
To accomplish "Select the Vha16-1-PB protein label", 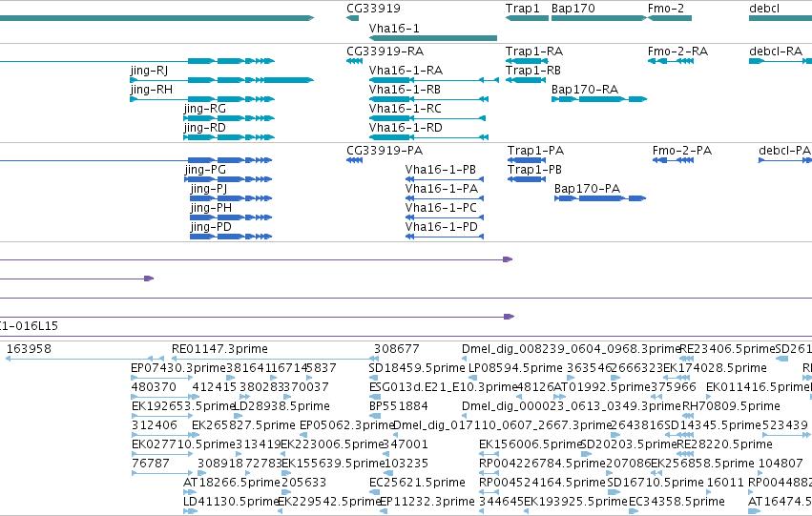I will click(x=441, y=170).
